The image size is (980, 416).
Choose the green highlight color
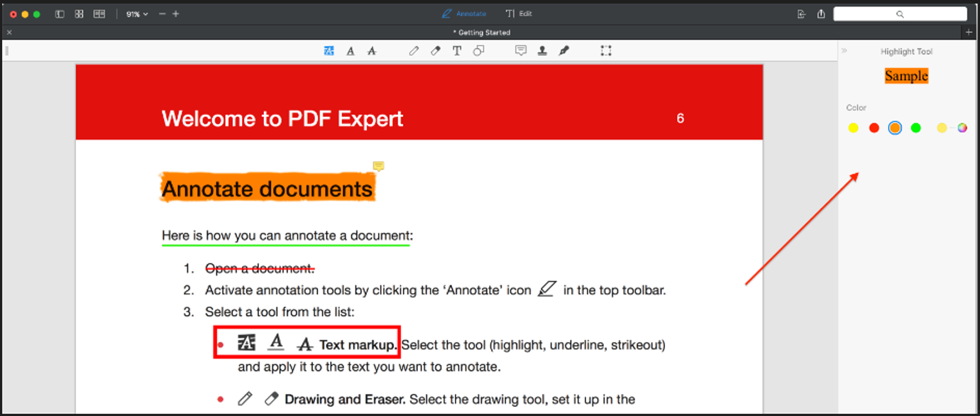coord(916,128)
